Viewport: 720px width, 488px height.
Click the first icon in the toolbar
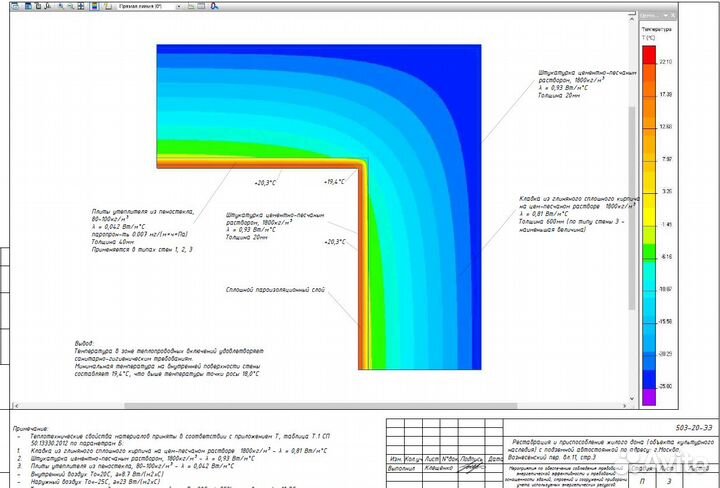click(15, 6)
